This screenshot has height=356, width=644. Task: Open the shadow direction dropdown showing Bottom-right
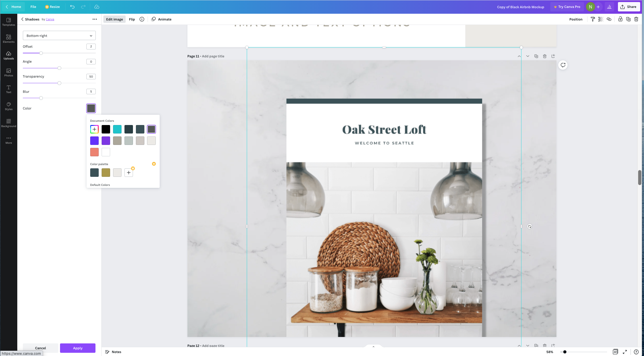pyautogui.click(x=59, y=35)
